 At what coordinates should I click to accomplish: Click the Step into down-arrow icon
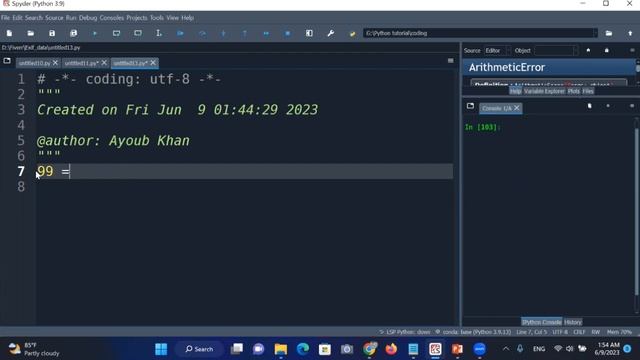[x=223, y=33]
